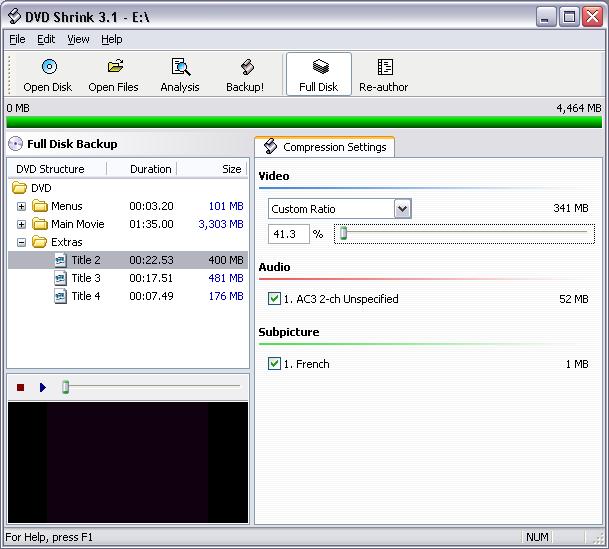The width and height of the screenshot is (609, 549).
Task: Click the 176 MB size value
Action: pos(226,296)
